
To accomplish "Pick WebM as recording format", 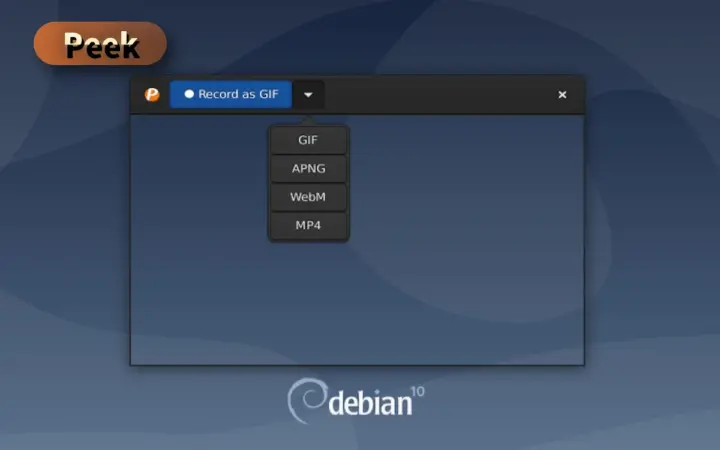I will tap(308, 197).
